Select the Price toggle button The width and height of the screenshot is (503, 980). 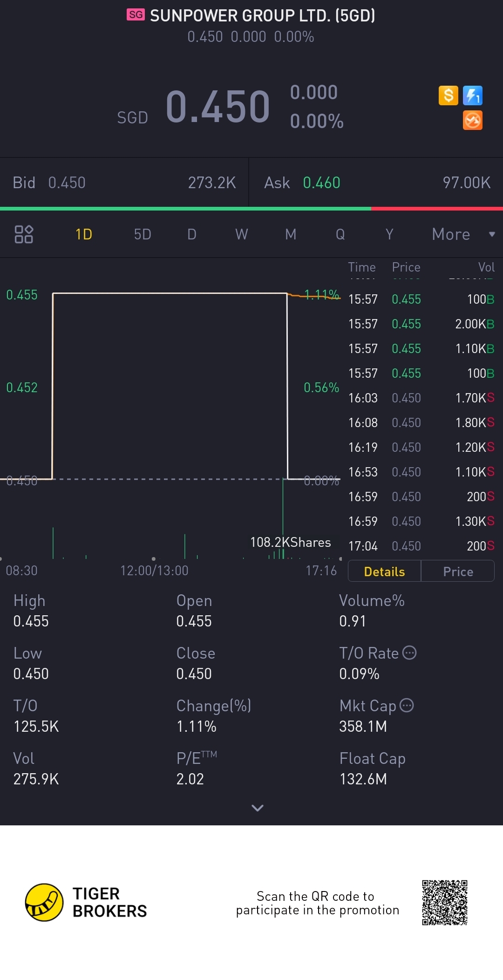[458, 572]
